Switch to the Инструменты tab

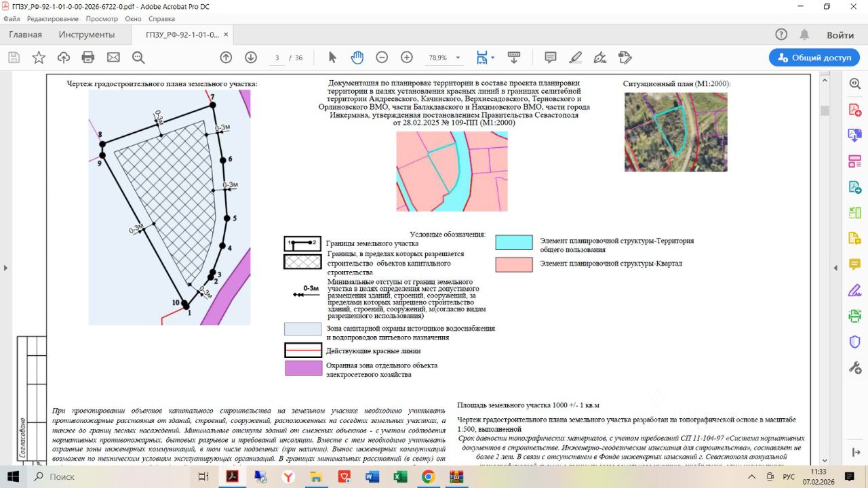tap(87, 35)
